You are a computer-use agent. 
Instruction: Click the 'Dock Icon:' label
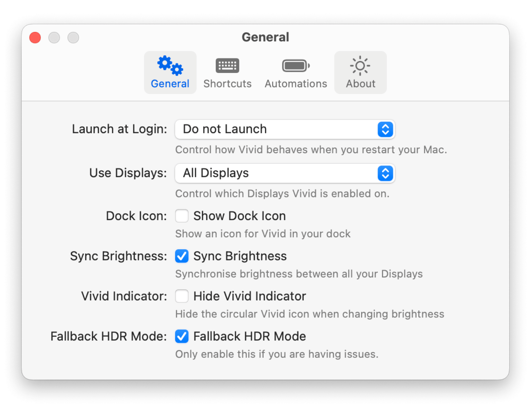coord(136,216)
